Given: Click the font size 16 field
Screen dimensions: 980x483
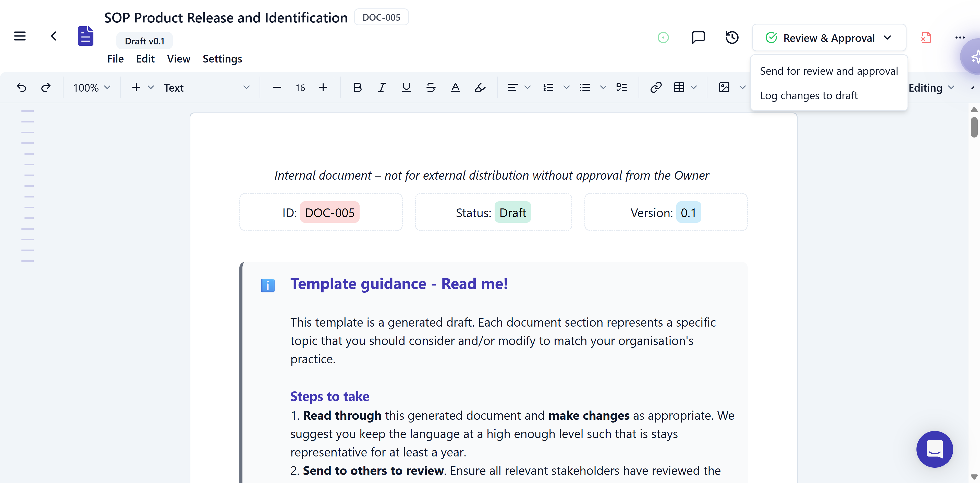Looking at the screenshot, I should [x=300, y=88].
